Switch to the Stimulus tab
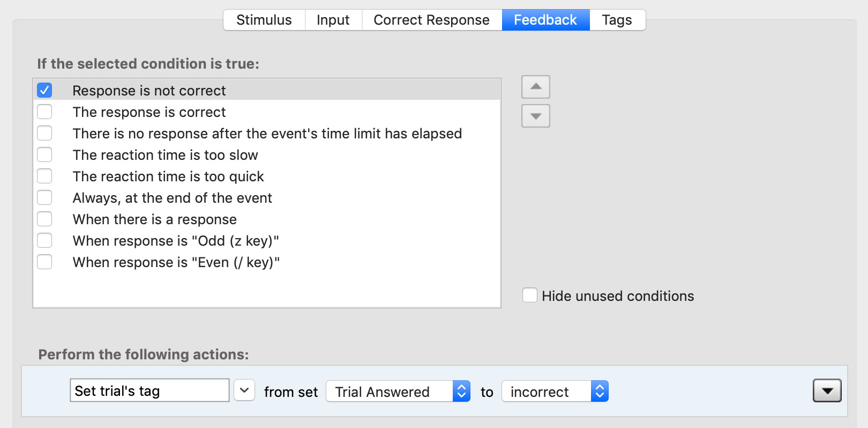The width and height of the screenshot is (868, 428). pyautogui.click(x=264, y=20)
